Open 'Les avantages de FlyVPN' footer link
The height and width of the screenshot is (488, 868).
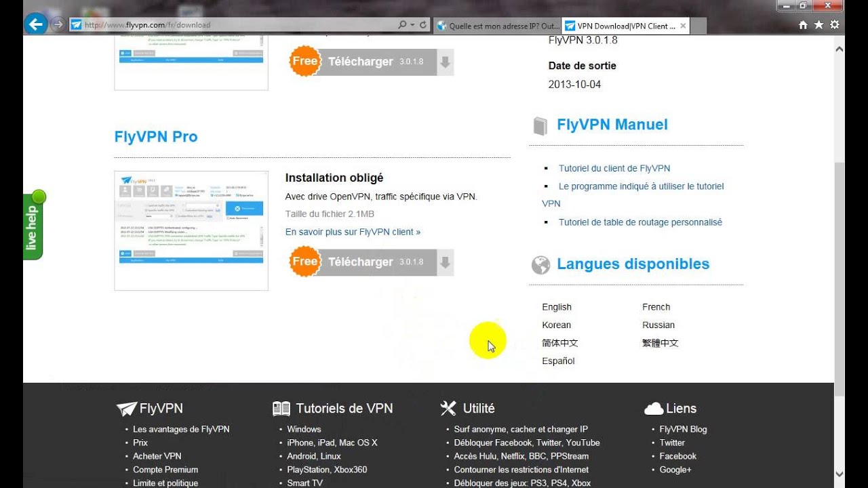point(181,429)
